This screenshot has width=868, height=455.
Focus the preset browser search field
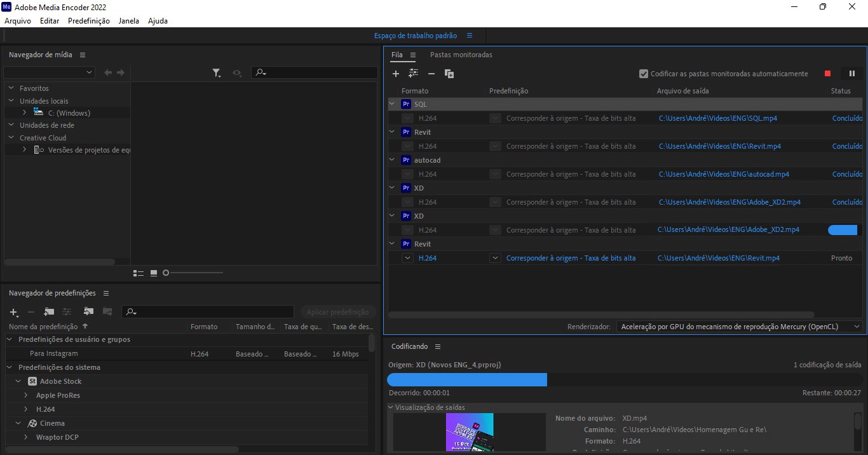tap(208, 312)
